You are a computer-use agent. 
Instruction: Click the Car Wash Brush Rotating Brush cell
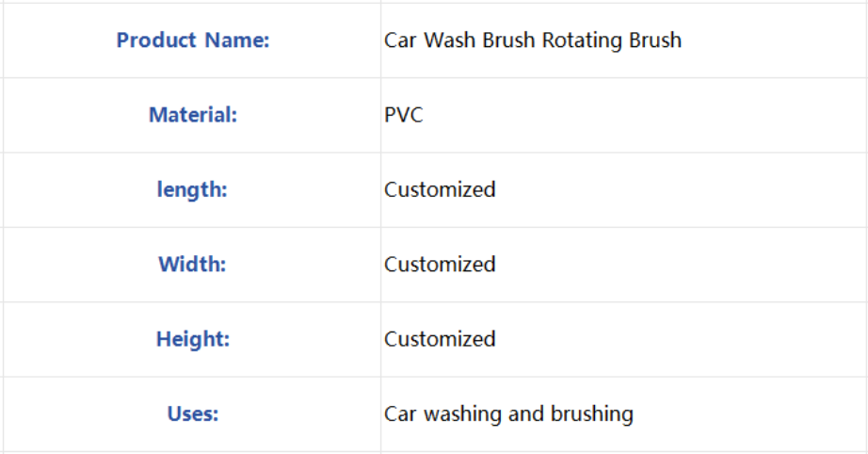click(x=624, y=41)
